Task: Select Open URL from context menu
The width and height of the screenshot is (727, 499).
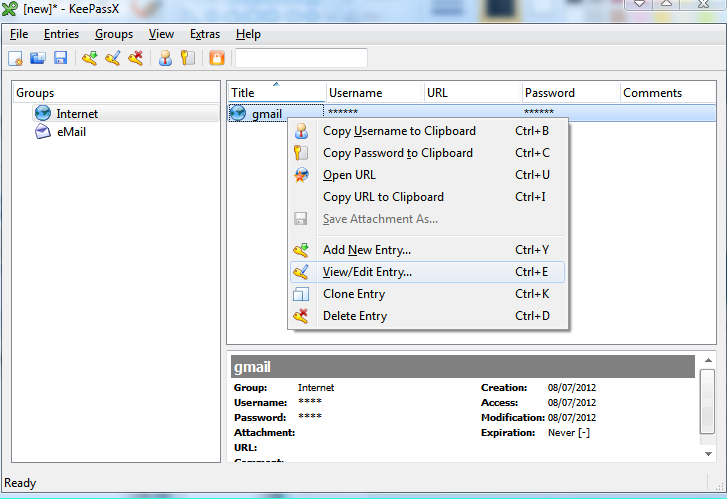Action: coord(427,175)
